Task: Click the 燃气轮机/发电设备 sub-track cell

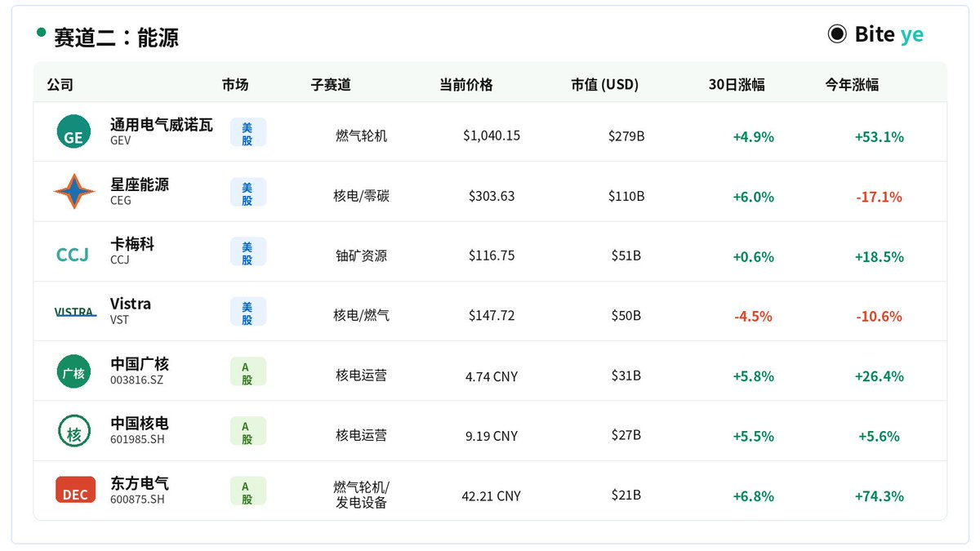Action: [x=362, y=495]
